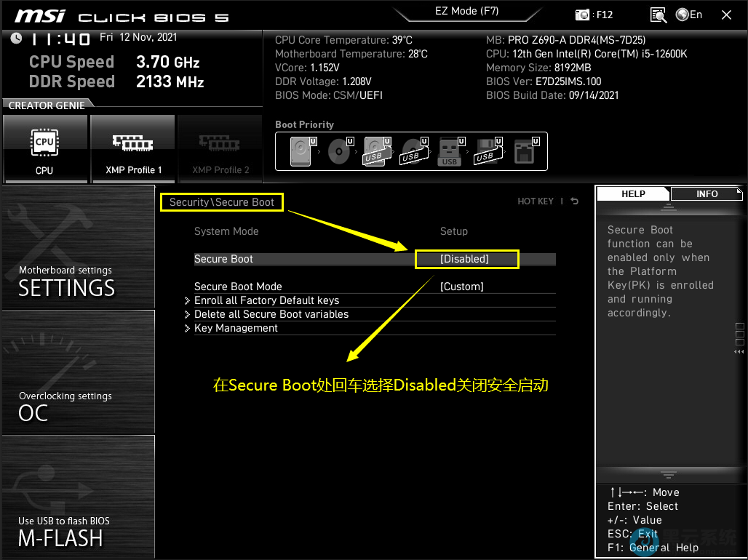Open Motherboard SETTINGS section
The image size is (748, 560).
coord(78,247)
